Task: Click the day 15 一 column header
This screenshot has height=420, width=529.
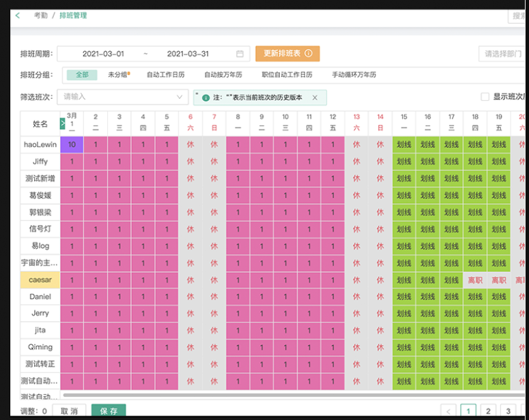Action: [404, 122]
